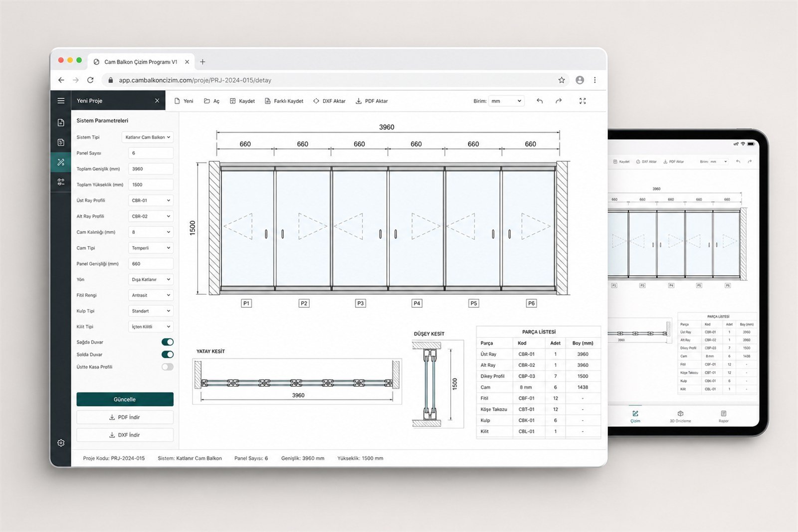Open the Cam Kalınlığı dropdown
Screen dimensions: 798x532
(151, 232)
